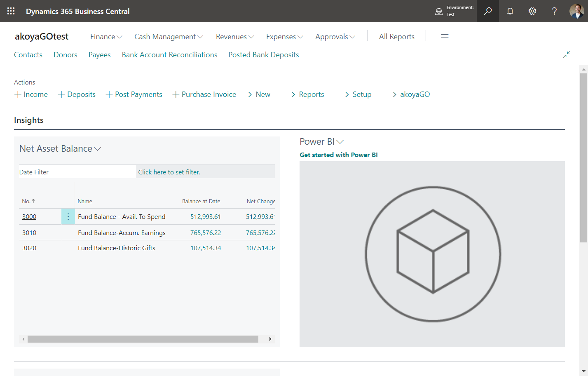Go to Contacts

[x=28, y=55]
